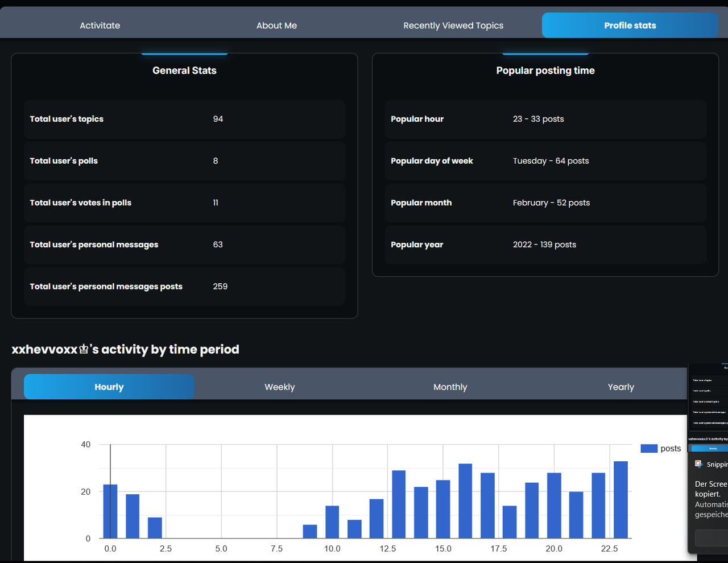Click '2022 - 139 posts' value
The image size is (728, 563).
click(544, 245)
